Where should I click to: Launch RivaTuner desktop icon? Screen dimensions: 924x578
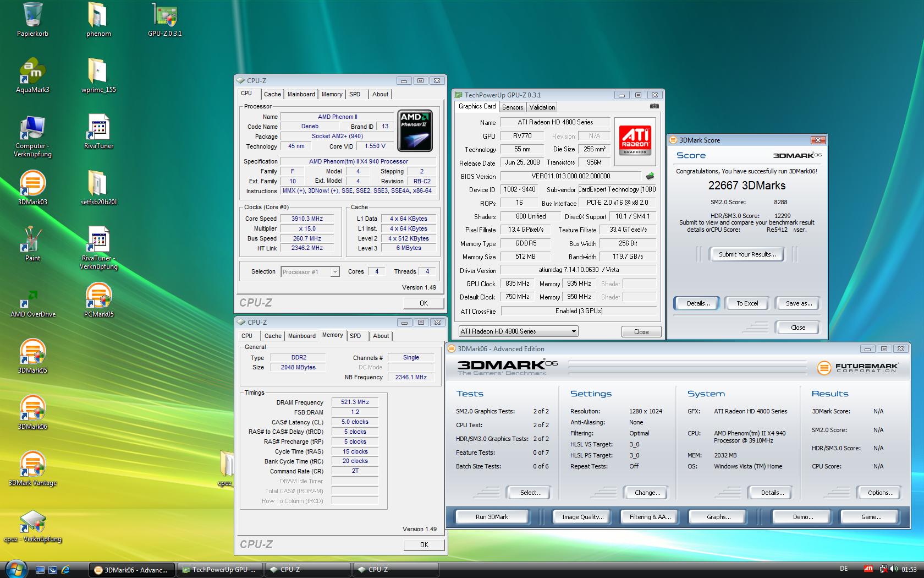click(98, 132)
